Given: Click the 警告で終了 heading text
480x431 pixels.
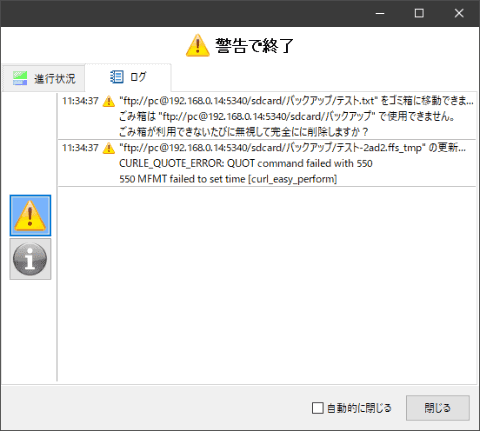Looking at the screenshot, I should tap(254, 46).
